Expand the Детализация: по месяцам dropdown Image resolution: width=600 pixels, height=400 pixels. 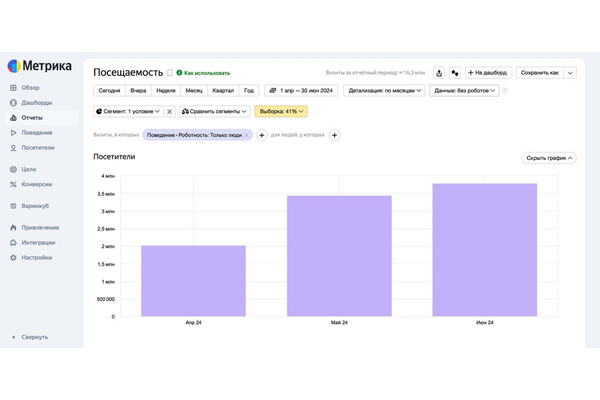(385, 90)
